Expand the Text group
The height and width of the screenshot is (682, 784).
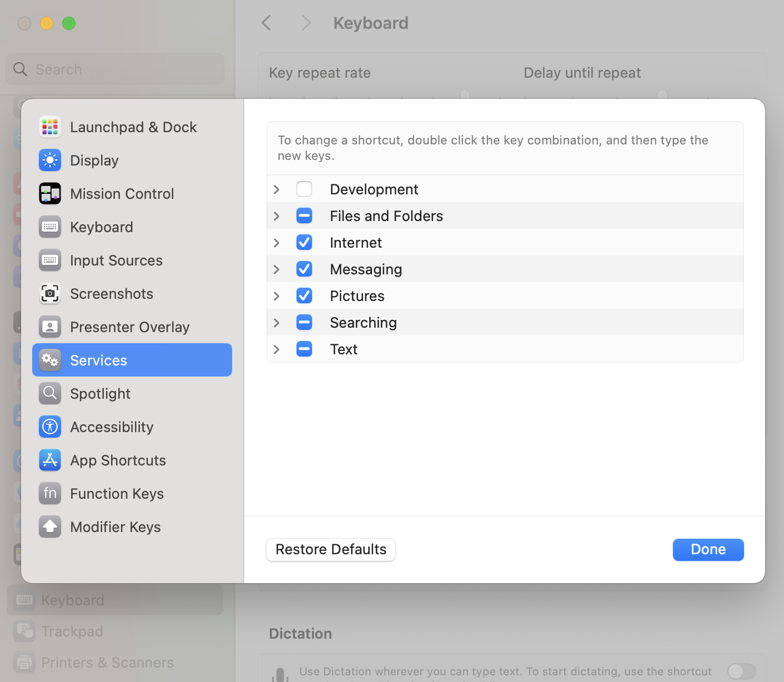pyautogui.click(x=277, y=349)
